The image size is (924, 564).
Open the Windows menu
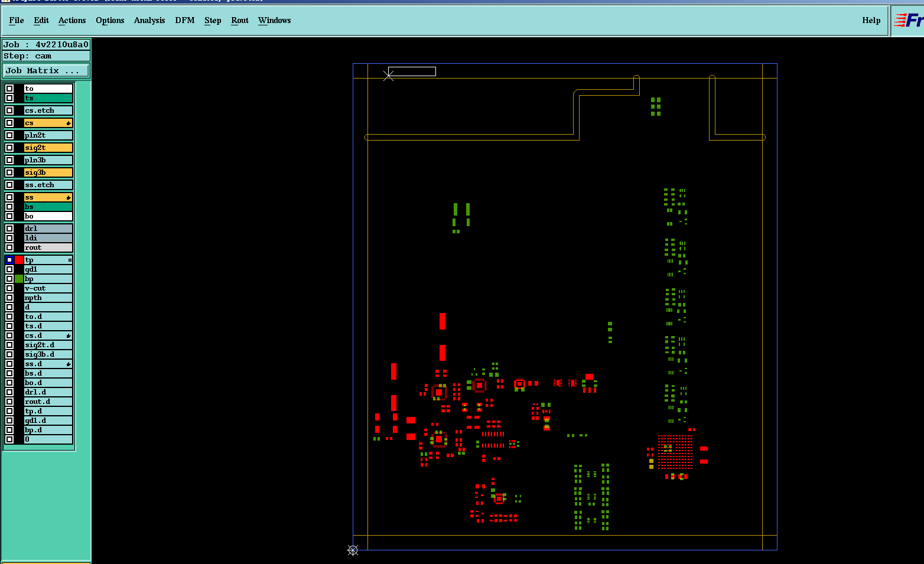275,20
